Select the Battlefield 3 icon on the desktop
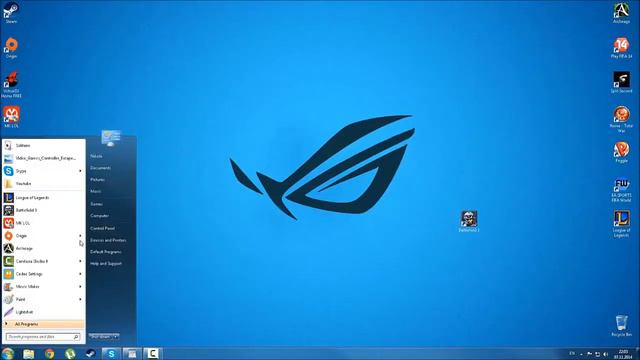The width and height of the screenshot is (640, 360). [x=469, y=222]
